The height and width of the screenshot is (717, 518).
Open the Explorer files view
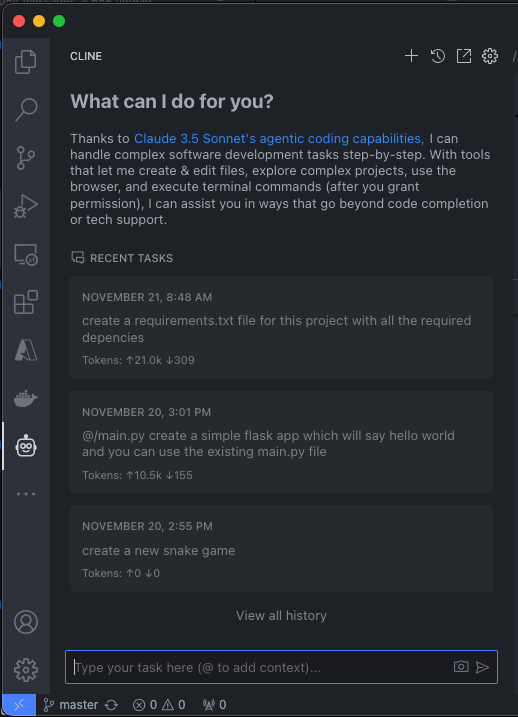pyautogui.click(x=26, y=62)
